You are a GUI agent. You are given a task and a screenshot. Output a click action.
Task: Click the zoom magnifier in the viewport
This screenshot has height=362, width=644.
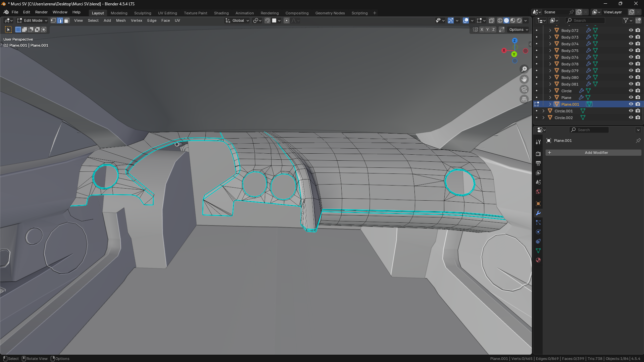coord(524,69)
